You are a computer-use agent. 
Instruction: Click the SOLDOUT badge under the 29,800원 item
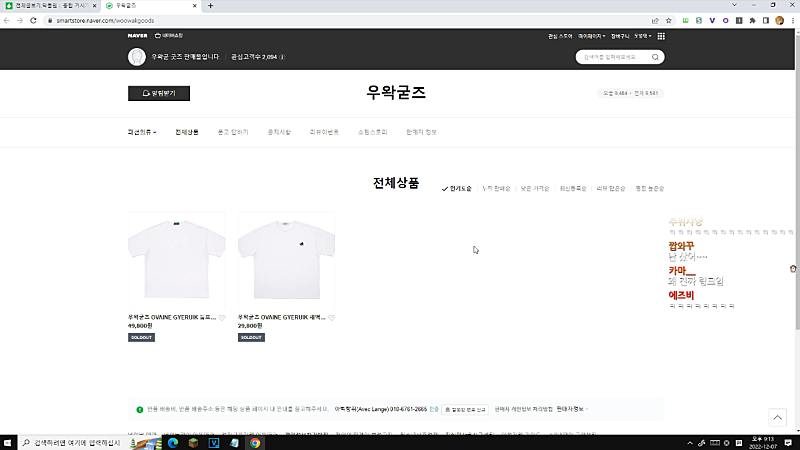click(x=251, y=338)
